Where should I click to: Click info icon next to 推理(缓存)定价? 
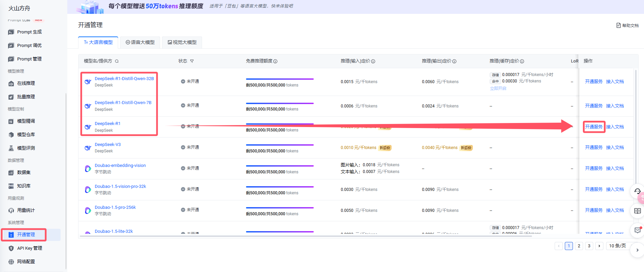522,61
